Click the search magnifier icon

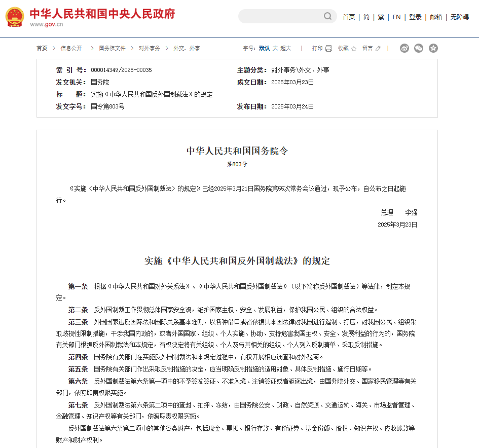(327, 16)
